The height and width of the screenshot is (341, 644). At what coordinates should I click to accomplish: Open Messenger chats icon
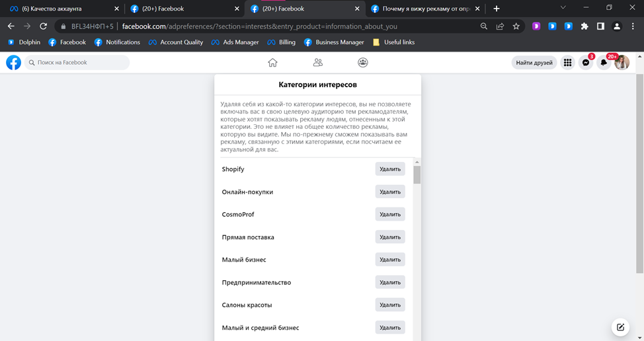coord(586,63)
